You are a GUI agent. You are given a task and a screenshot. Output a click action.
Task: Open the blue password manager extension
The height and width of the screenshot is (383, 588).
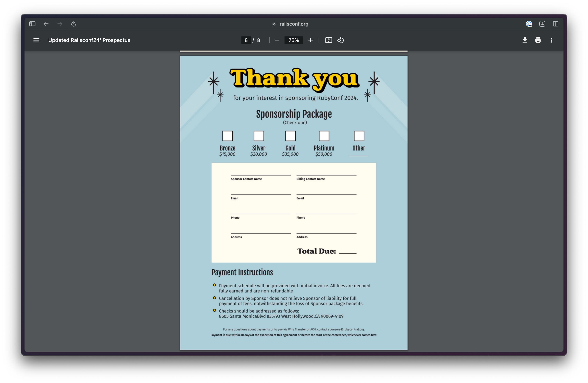coord(529,24)
